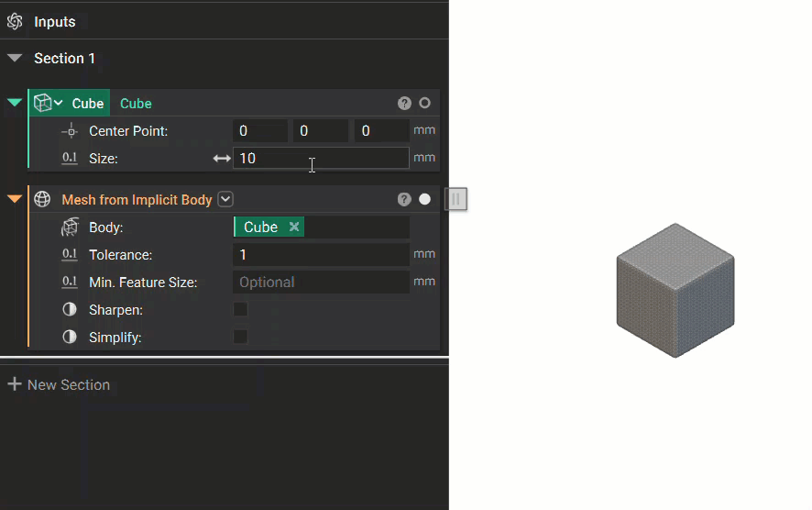The image size is (812, 510).
Task: Collapse the Cube block triangle
Action: (x=15, y=103)
